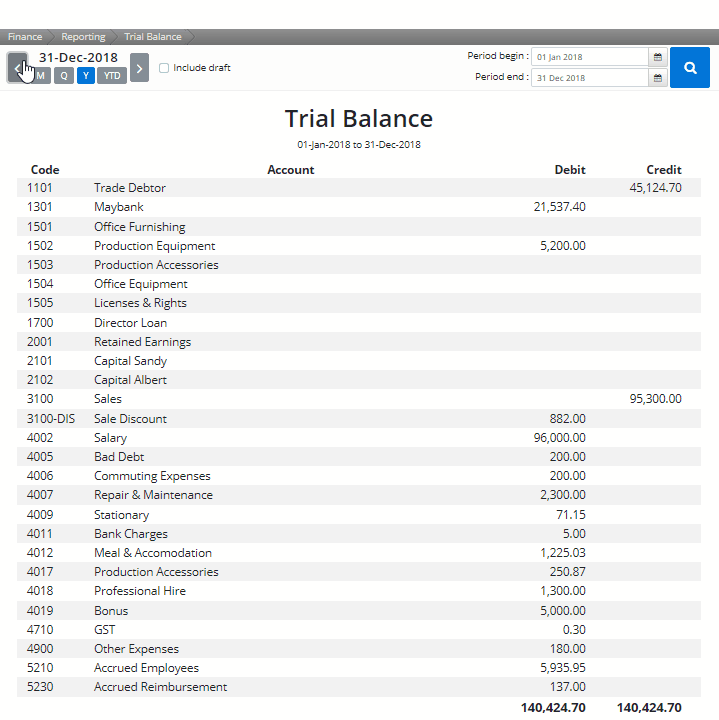The height and width of the screenshot is (720, 719).
Task: Select the YTD period button
Action: tap(112, 75)
